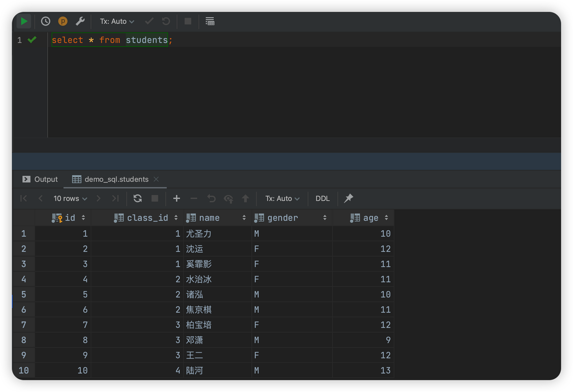This screenshot has height=392, width=573.
Task: Go to first page of results
Action: point(23,198)
